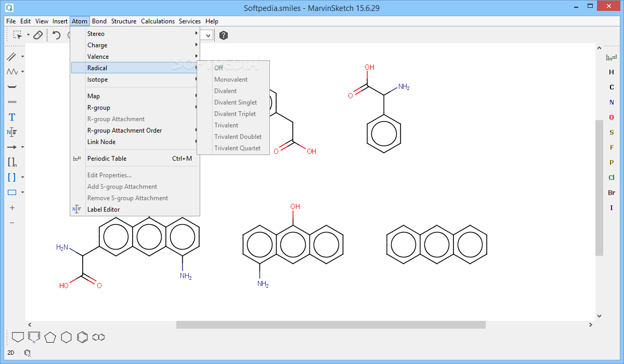Viewport: 624px width, 364px height.
Task: Open the Calculations menu
Action: point(158,21)
